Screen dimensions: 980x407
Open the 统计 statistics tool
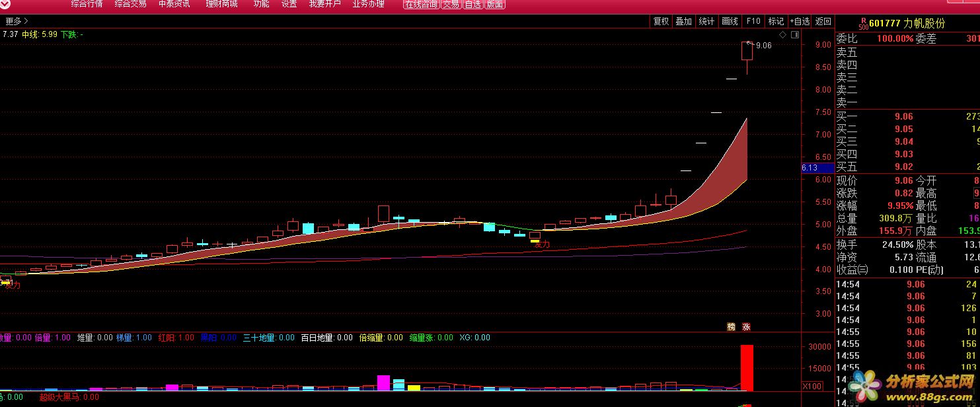point(706,21)
